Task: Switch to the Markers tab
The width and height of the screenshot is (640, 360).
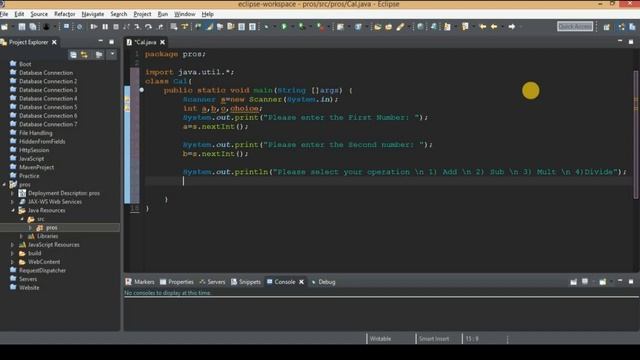Action: coord(140,282)
